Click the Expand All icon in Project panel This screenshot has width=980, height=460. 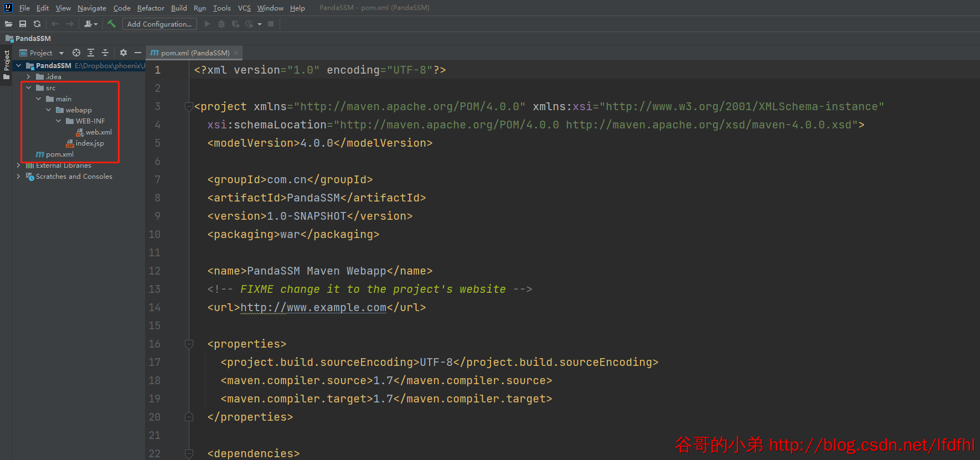click(x=91, y=53)
